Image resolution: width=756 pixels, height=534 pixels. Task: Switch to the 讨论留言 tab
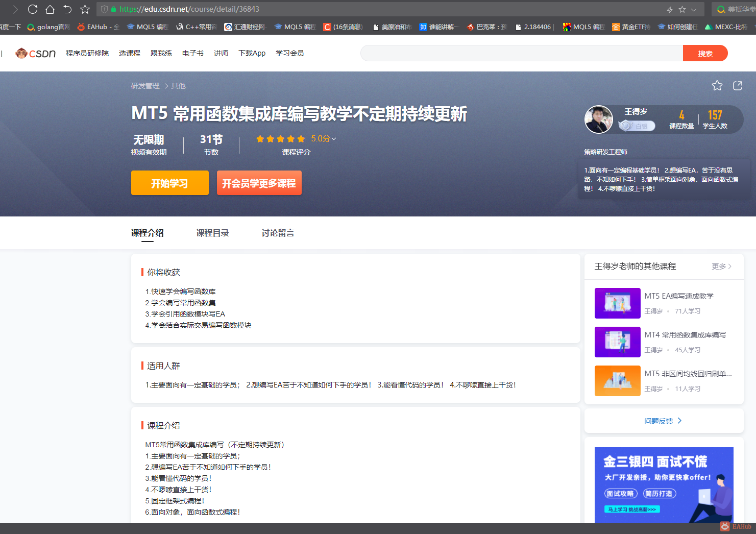click(x=277, y=233)
